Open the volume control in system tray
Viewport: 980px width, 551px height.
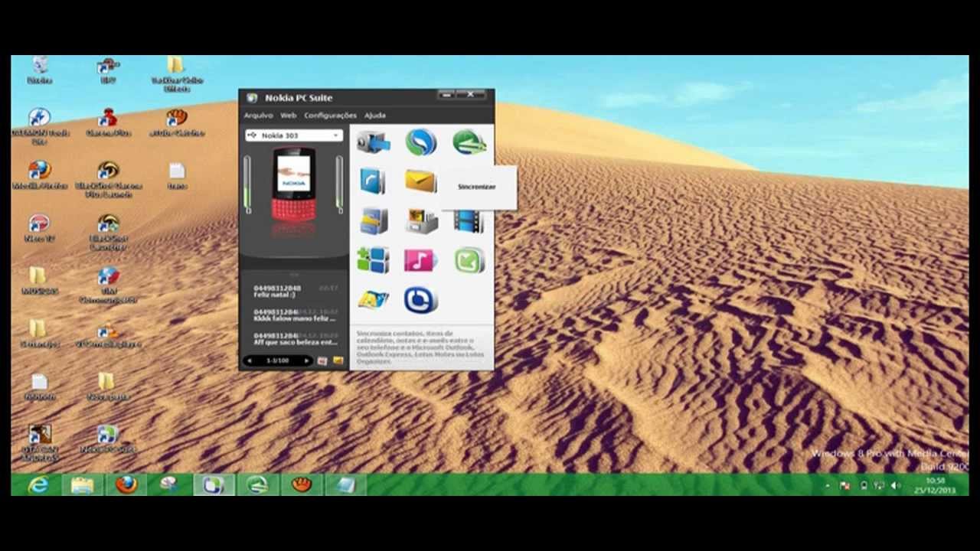[897, 485]
